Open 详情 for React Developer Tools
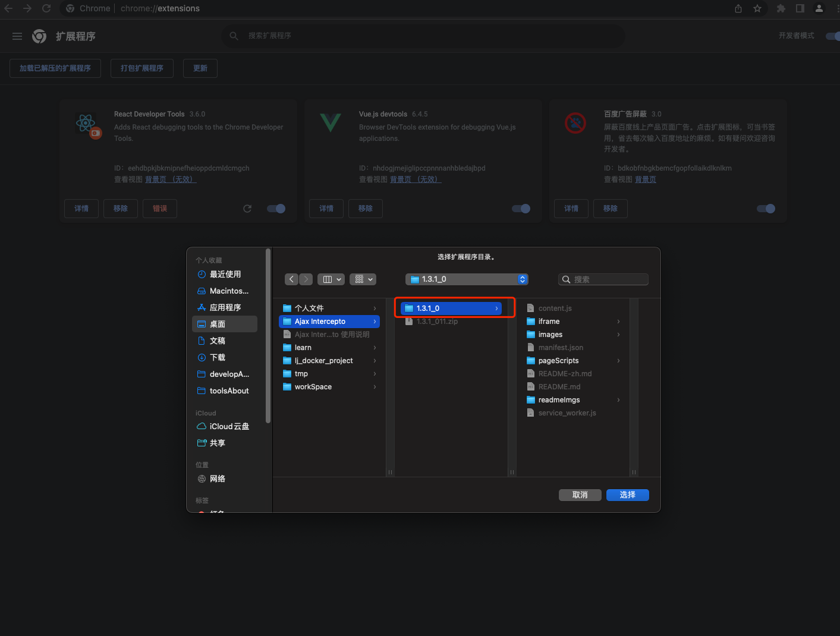Screen dimensions: 840x636 (81, 209)
